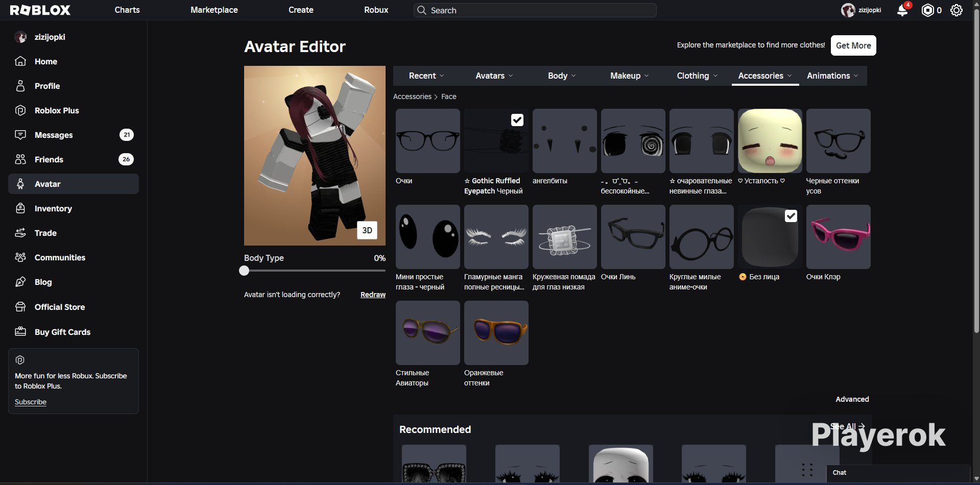
Task: Select the беспокойные eyes face item
Action: 633,141
